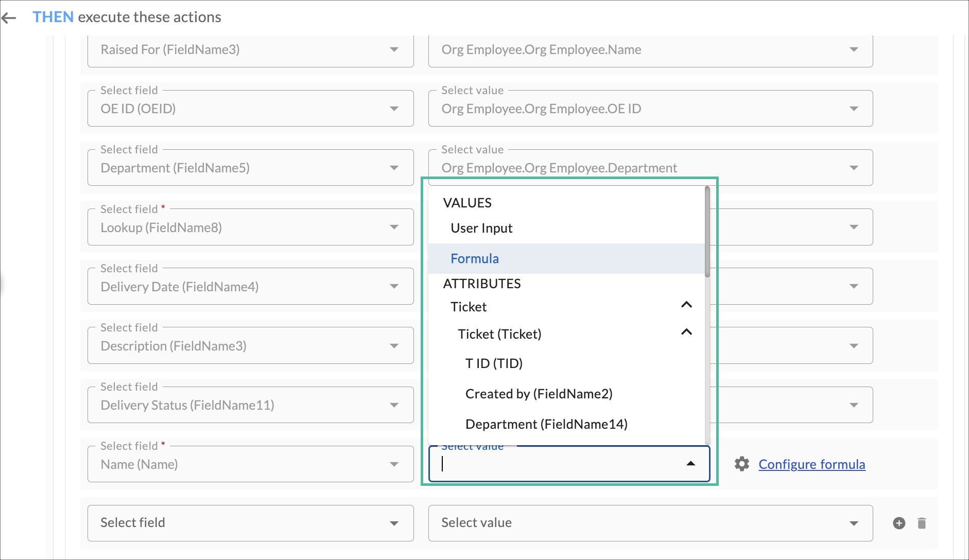Image resolution: width=969 pixels, height=560 pixels.
Task: Click the back arrow icon
Action: (9, 18)
